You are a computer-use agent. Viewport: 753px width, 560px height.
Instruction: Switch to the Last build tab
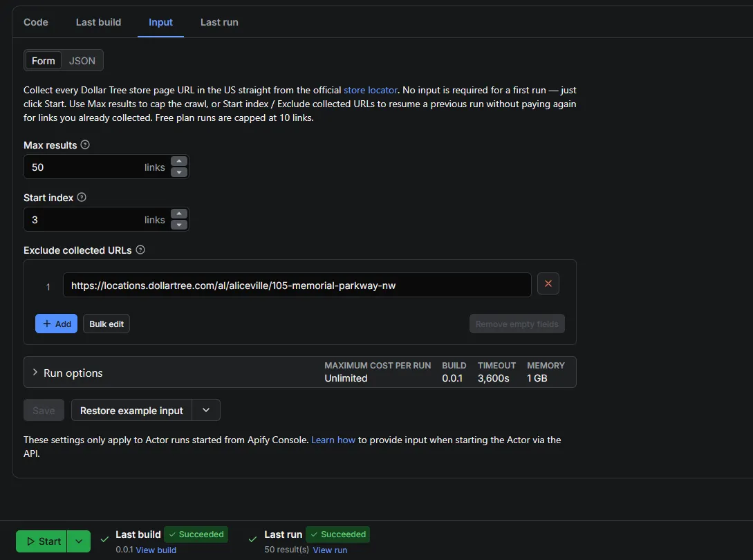98,22
